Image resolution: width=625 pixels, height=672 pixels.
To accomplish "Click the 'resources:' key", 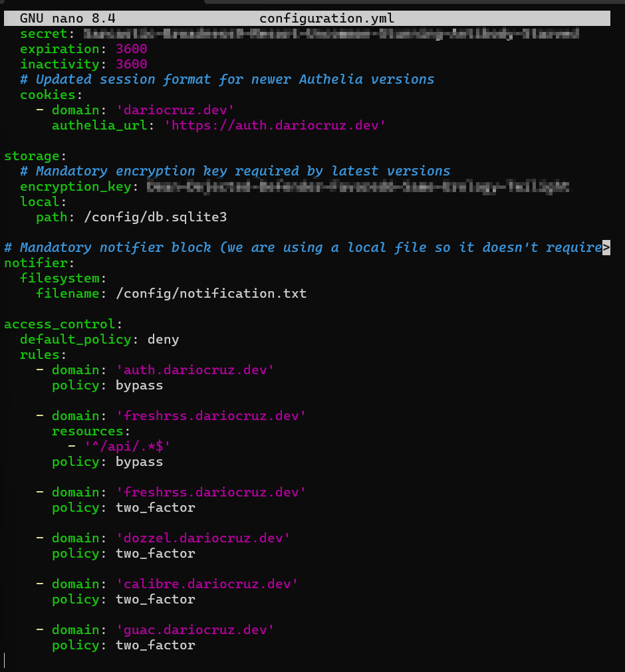I will point(91,431).
